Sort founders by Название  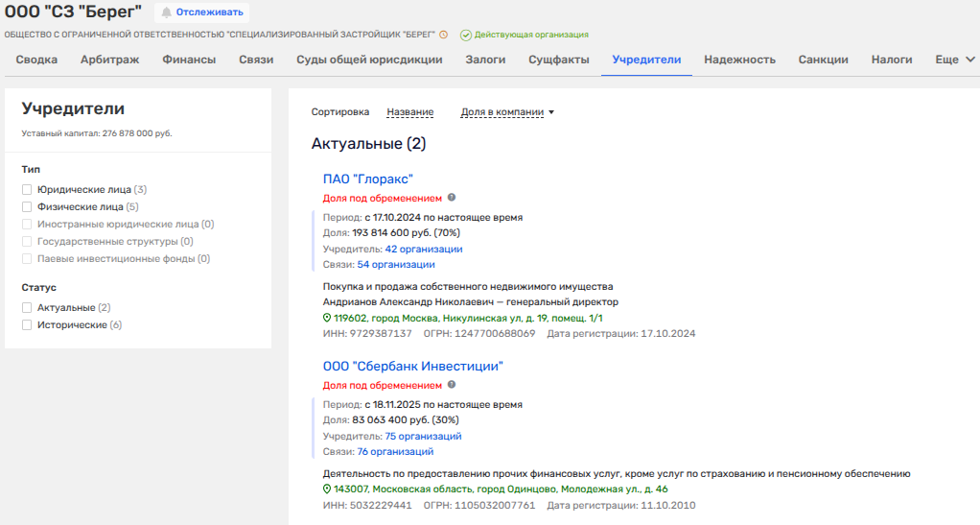click(x=409, y=112)
